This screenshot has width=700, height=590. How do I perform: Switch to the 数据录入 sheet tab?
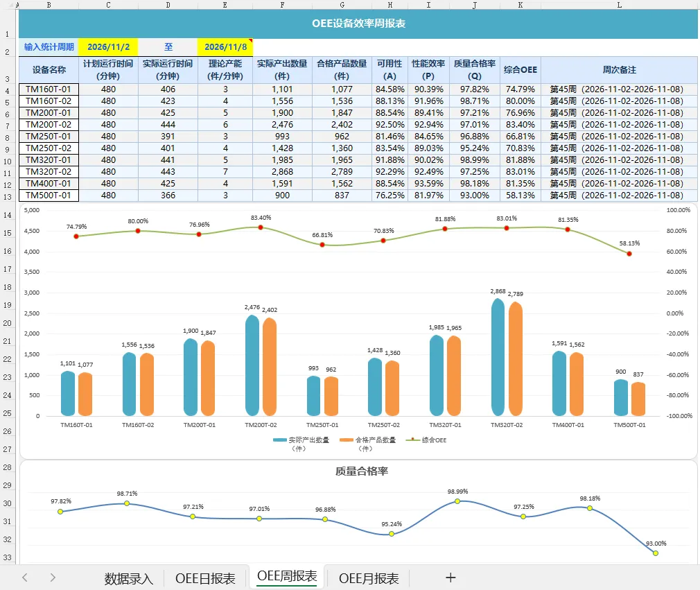[x=129, y=578]
